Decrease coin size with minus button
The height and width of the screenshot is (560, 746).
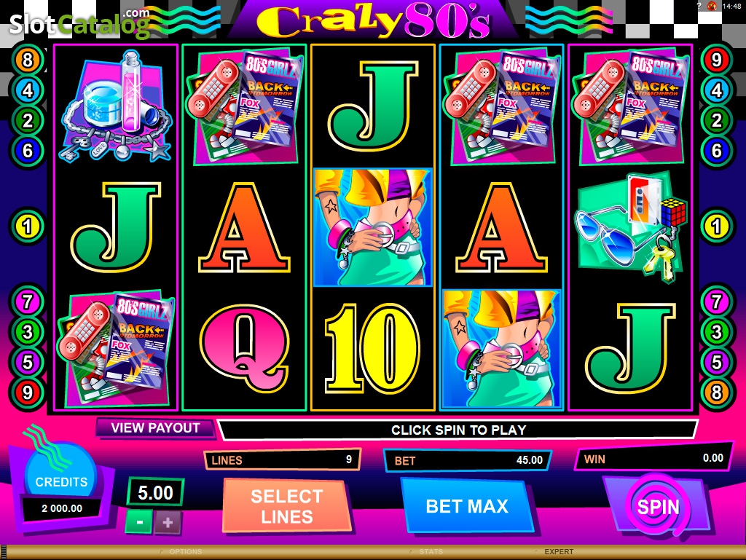point(139,522)
